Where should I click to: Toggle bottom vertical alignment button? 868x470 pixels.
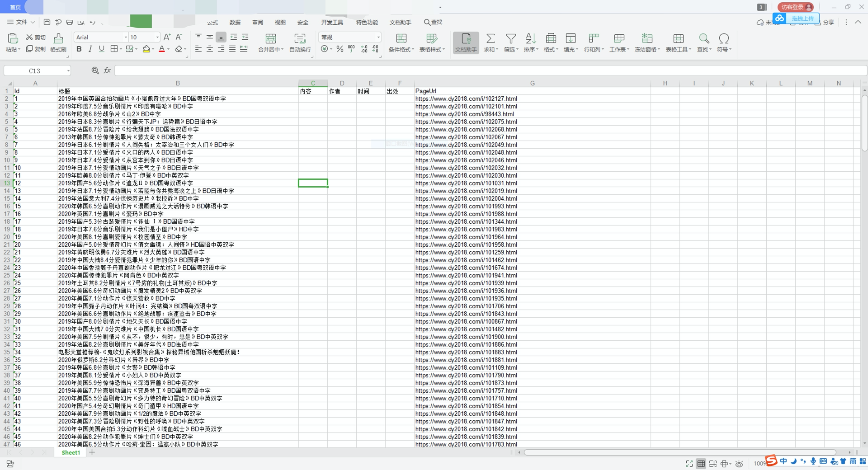pos(221,37)
